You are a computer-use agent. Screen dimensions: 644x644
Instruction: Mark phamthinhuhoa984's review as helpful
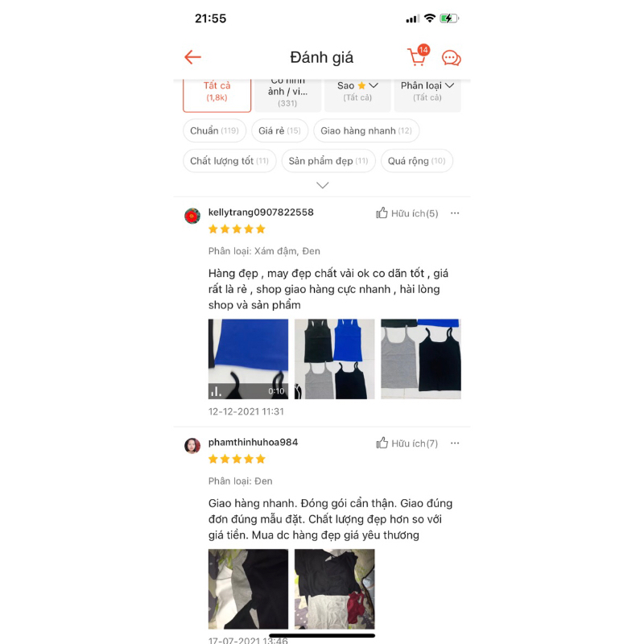click(x=407, y=444)
